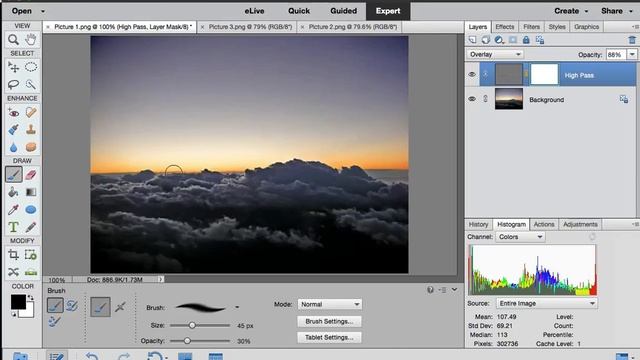Viewport: 640px width, 360px height.
Task: Open tool options help icon
Action: tap(430, 290)
